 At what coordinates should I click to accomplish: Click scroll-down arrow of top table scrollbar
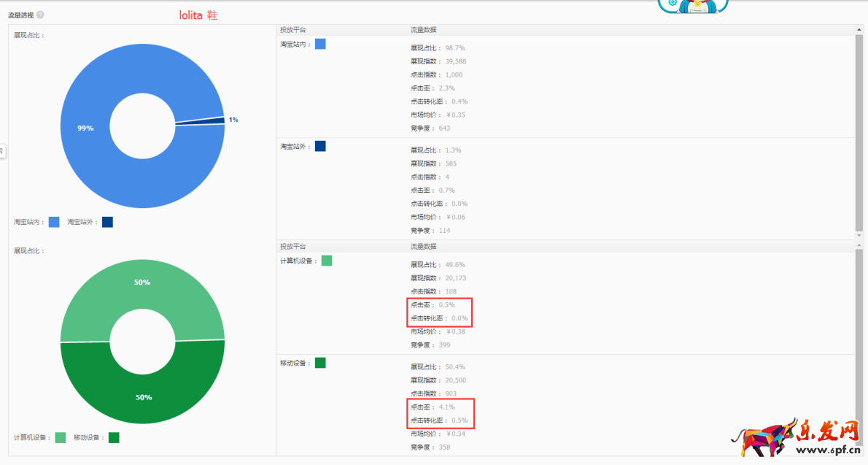(859, 236)
